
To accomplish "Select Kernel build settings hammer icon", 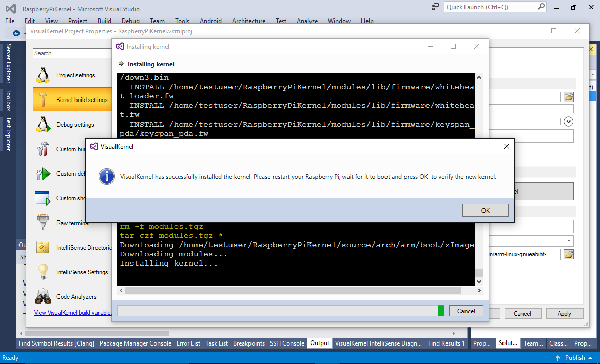I will coord(43,99).
